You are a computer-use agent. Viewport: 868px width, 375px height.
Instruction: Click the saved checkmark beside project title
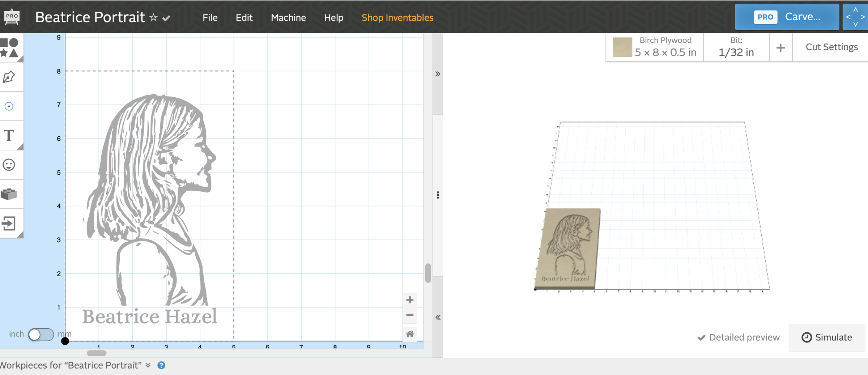[166, 18]
